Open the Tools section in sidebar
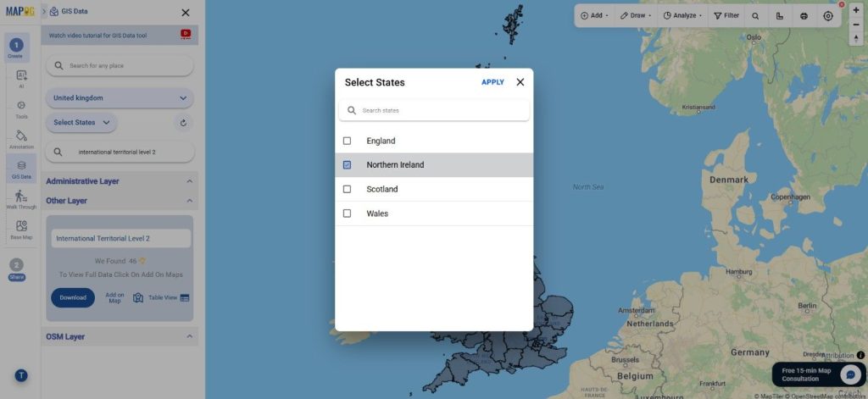 (21, 109)
